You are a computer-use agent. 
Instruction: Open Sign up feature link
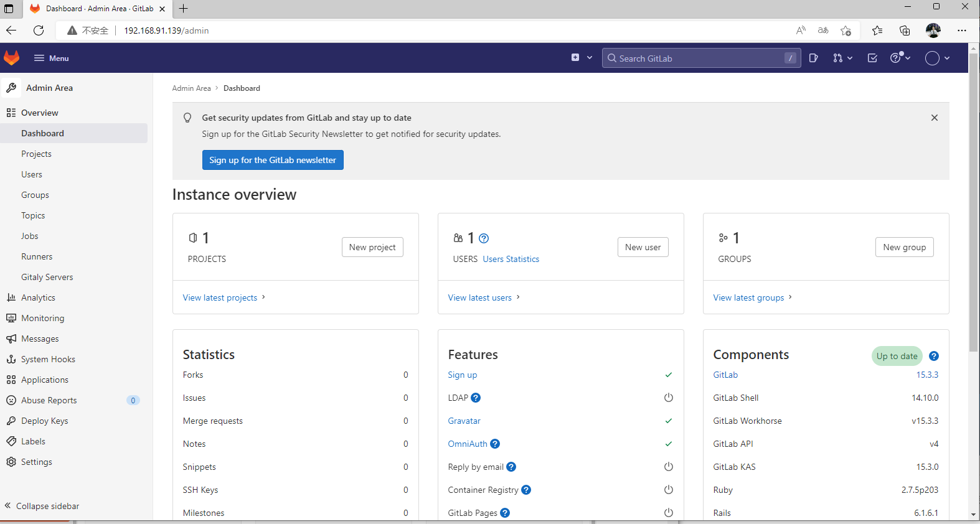pyautogui.click(x=463, y=375)
